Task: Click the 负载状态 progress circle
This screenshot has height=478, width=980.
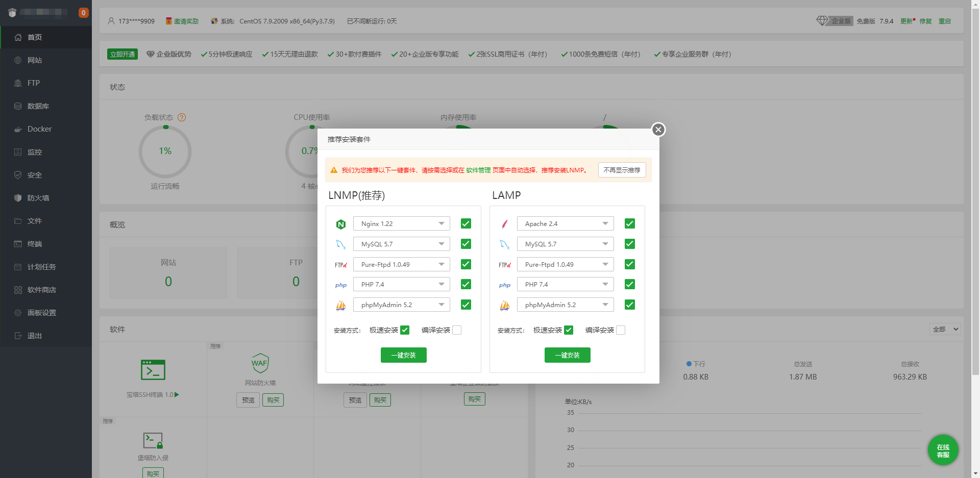Action: [x=165, y=151]
